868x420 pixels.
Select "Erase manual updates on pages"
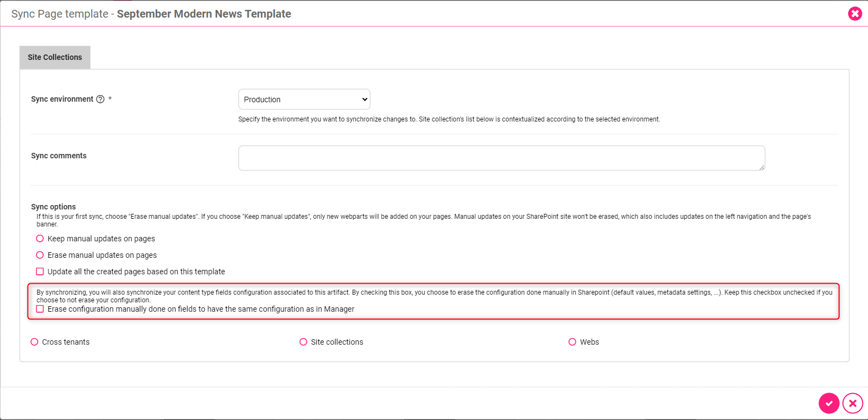point(40,255)
